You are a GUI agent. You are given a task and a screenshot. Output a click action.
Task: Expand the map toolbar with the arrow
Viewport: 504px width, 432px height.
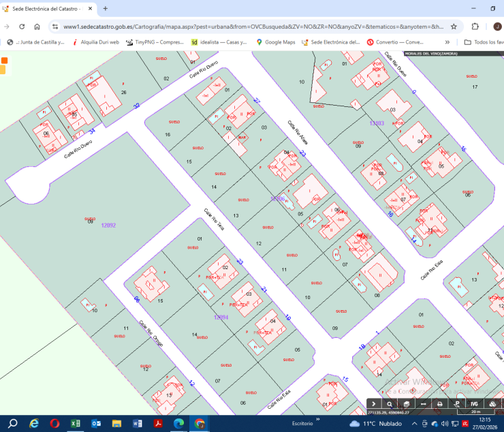[373, 404]
